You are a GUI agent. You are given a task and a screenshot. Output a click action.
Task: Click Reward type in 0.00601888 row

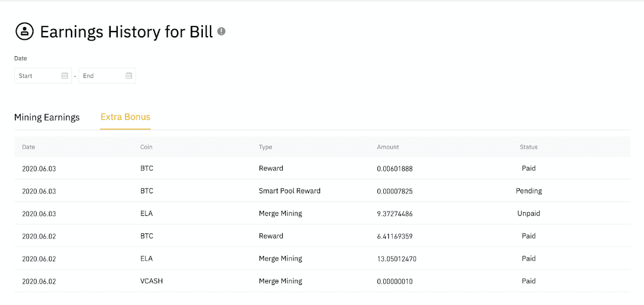pyautogui.click(x=270, y=168)
